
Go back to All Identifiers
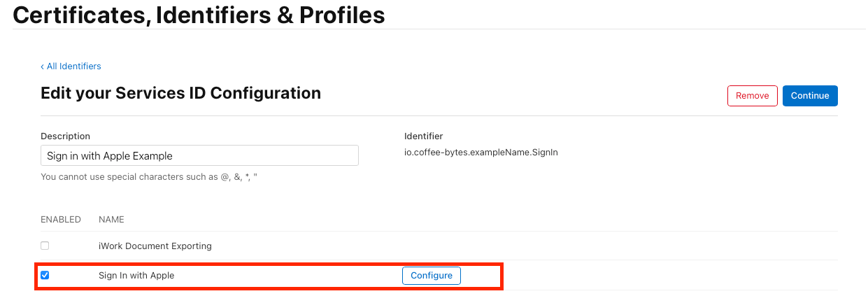click(x=73, y=66)
